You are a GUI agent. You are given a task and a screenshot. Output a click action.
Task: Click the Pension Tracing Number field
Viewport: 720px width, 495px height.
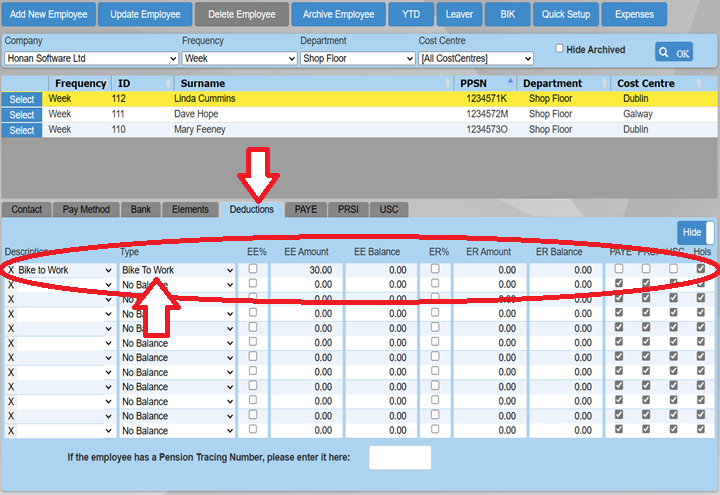400,458
